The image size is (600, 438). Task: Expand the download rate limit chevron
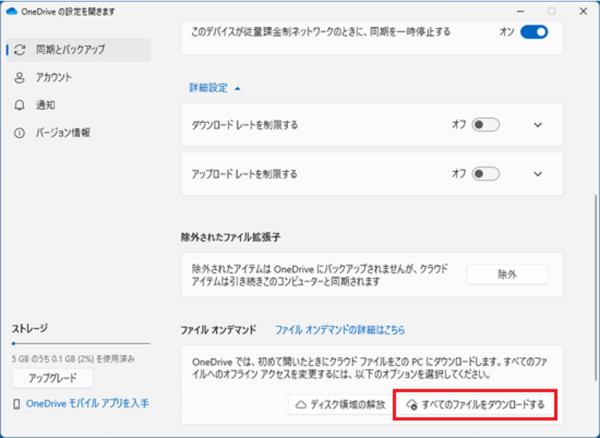click(538, 125)
